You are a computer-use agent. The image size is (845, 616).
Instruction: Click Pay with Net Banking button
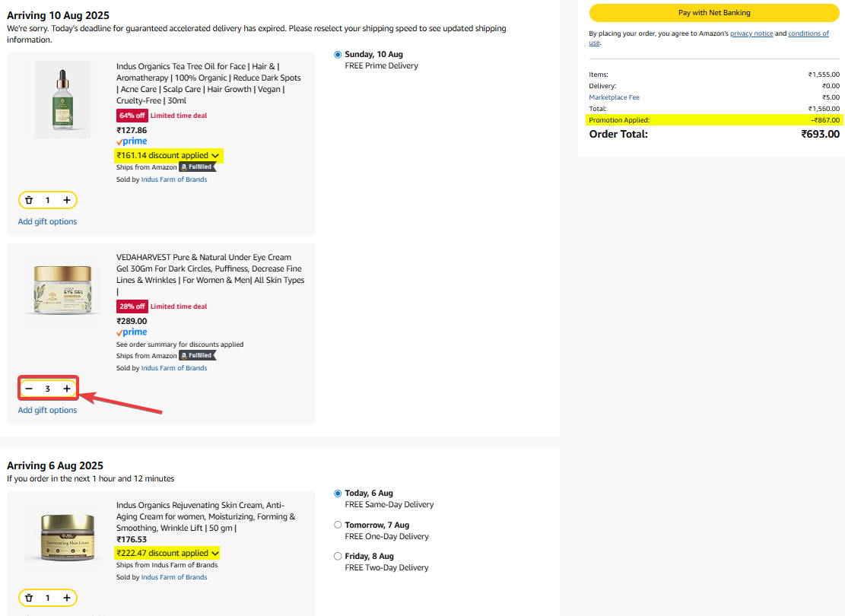[x=714, y=13]
